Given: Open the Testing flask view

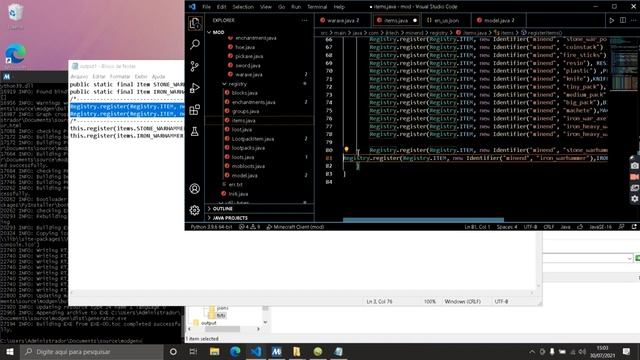Looking at the screenshot, I should [x=195, y=131].
